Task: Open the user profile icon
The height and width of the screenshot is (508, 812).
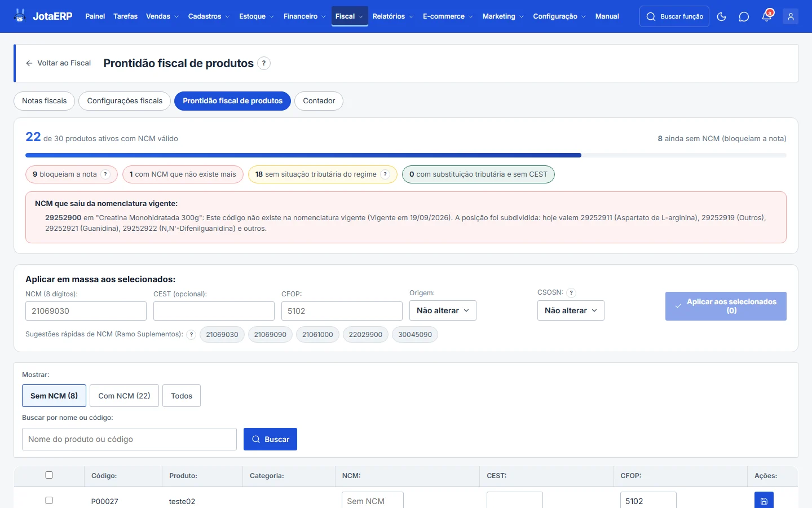Action: click(x=791, y=16)
